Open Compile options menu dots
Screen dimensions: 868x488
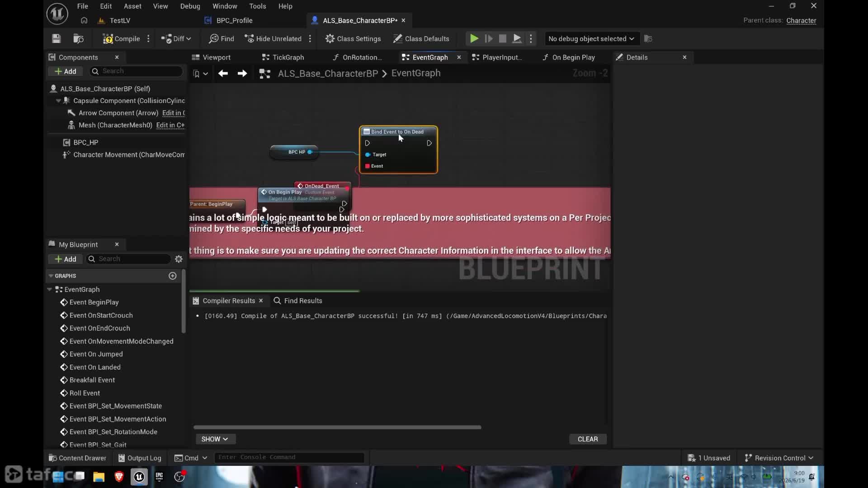coord(148,39)
